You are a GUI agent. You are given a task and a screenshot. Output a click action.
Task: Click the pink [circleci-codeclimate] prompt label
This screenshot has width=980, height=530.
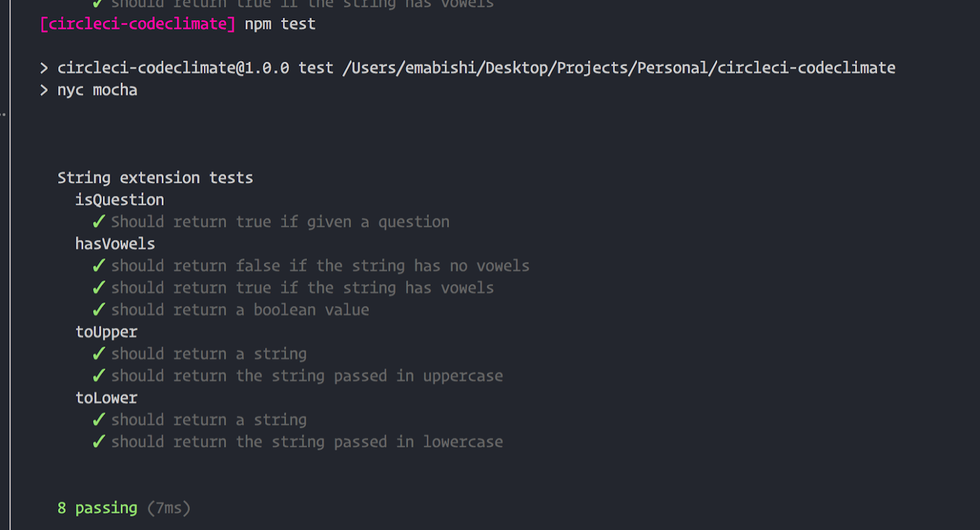pos(138,24)
